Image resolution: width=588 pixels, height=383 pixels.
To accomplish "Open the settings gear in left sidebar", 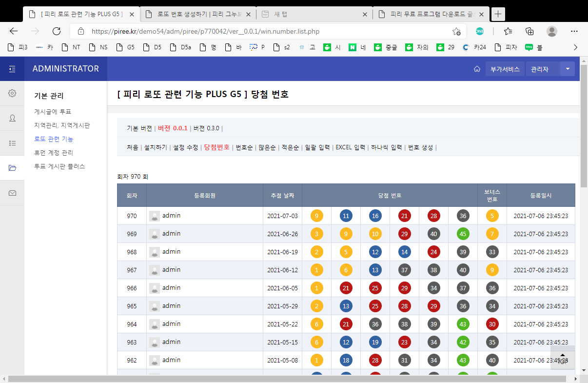I will (x=12, y=93).
